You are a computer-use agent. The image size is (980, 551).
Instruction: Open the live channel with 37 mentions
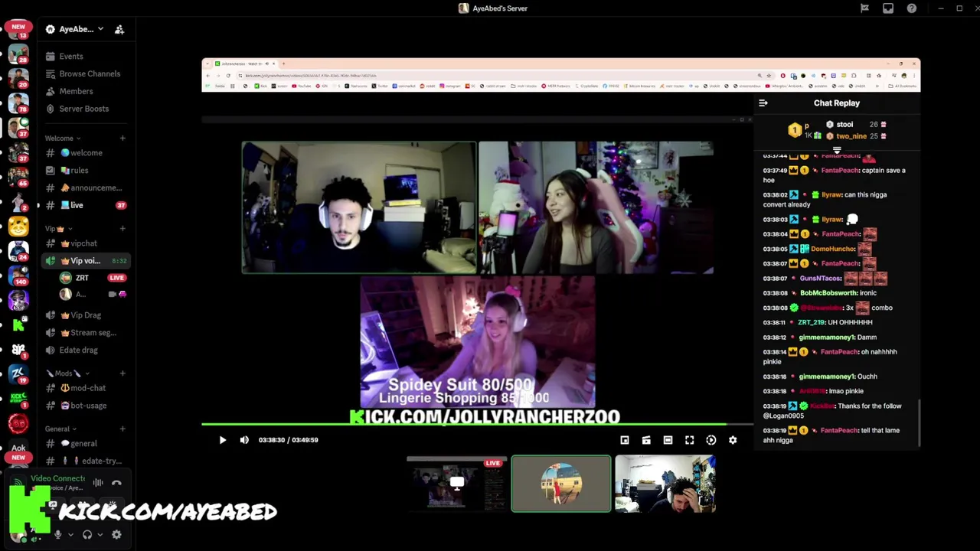[x=86, y=205]
